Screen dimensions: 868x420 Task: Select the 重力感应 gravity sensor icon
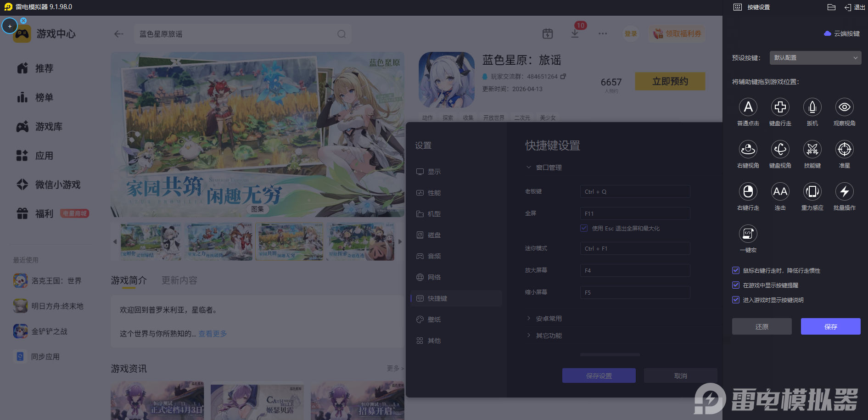(x=812, y=191)
